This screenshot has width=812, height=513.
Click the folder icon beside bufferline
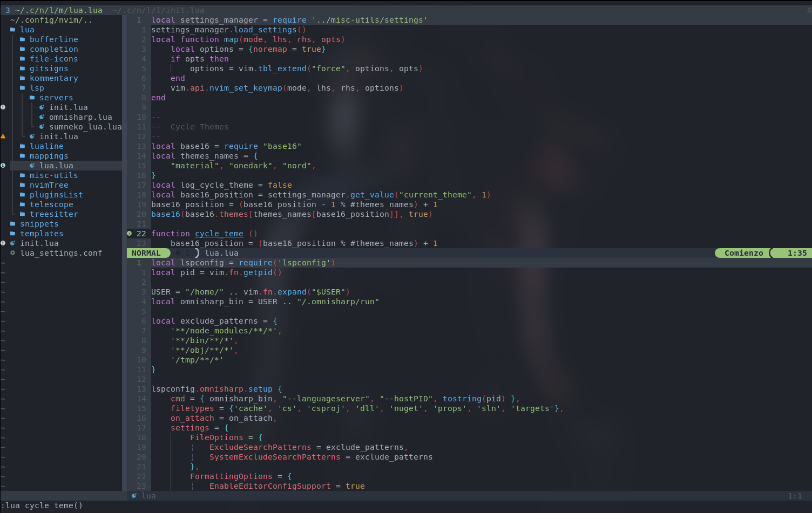coord(22,39)
